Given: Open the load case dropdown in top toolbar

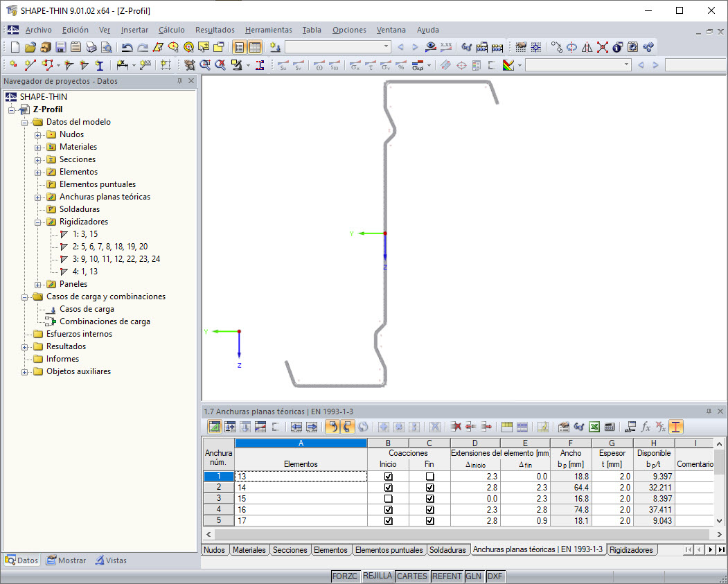Looking at the screenshot, I should pyautogui.click(x=386, y=47).
